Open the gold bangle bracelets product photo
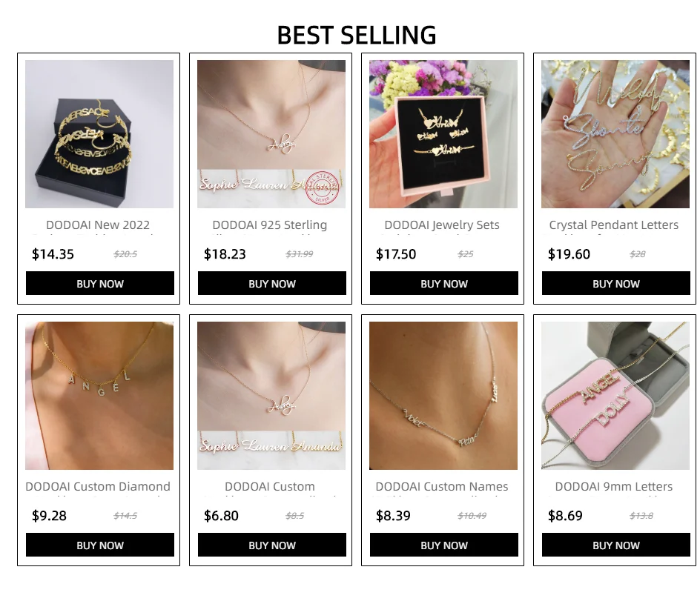The image size is (700, 604). click(99, 134)
